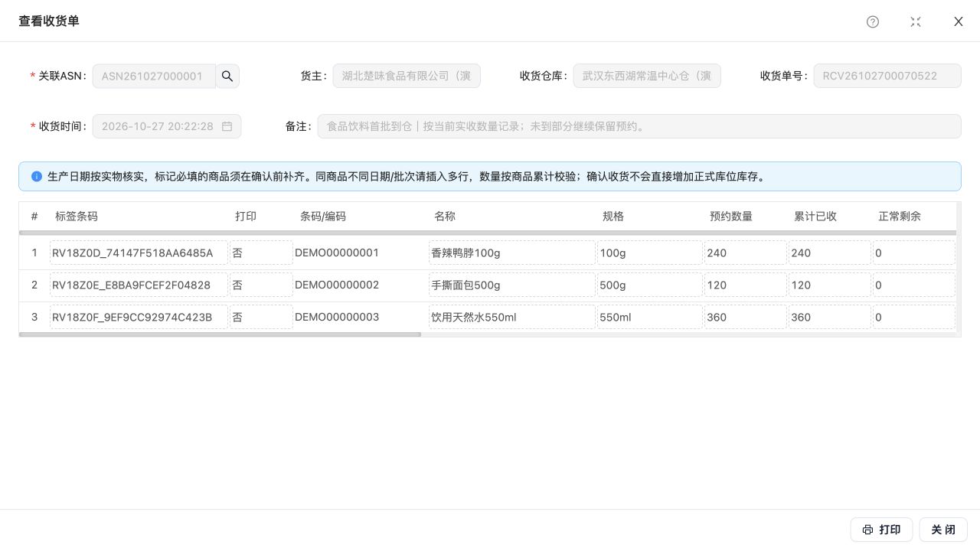Click the 收货时间 date field
The width and height of the screenshot is (980, 551).
coord(167,126)
